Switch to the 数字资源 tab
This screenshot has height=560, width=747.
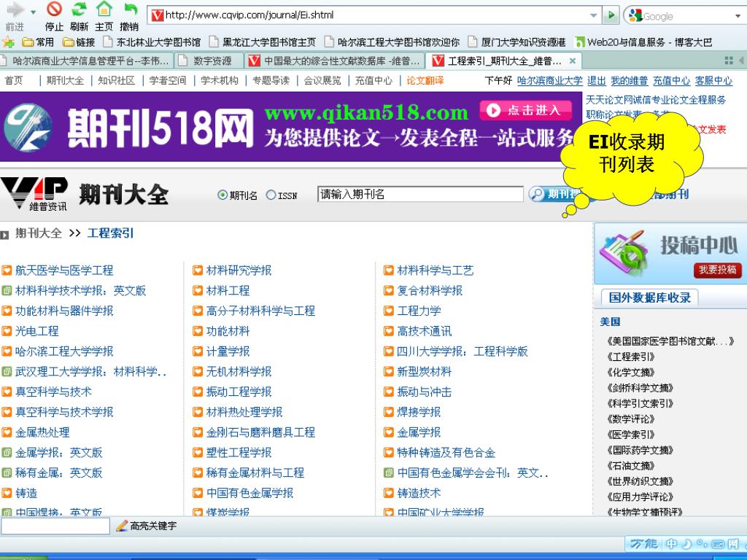[x=209, y=61]
